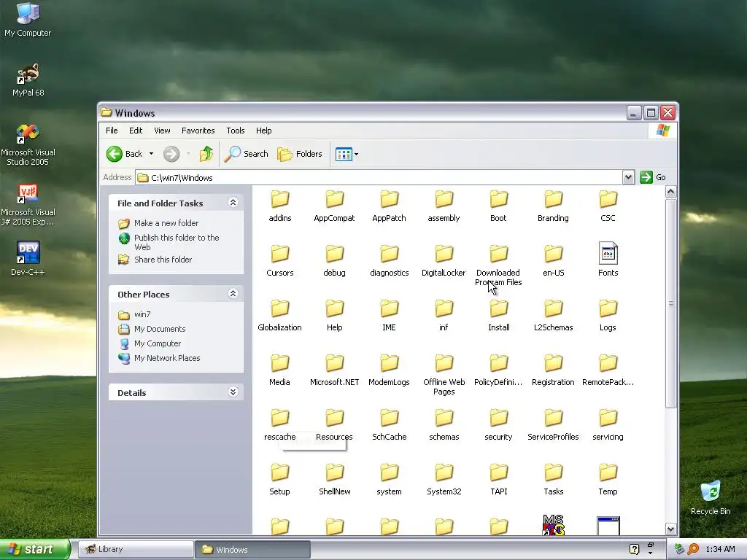Go to win7 in Other Places

pos(142,314)
